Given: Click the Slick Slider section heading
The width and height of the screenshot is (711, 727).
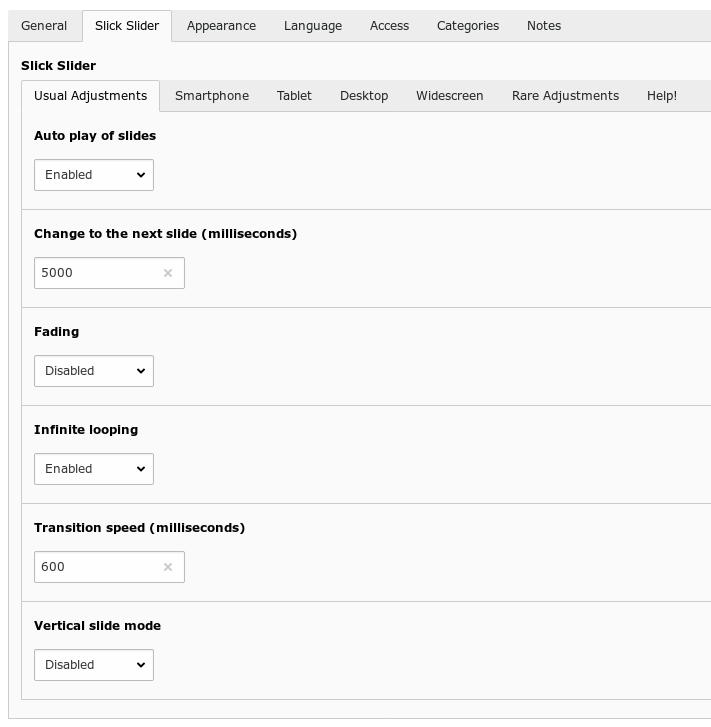Looking at the screenshot, I should (58, 66).
